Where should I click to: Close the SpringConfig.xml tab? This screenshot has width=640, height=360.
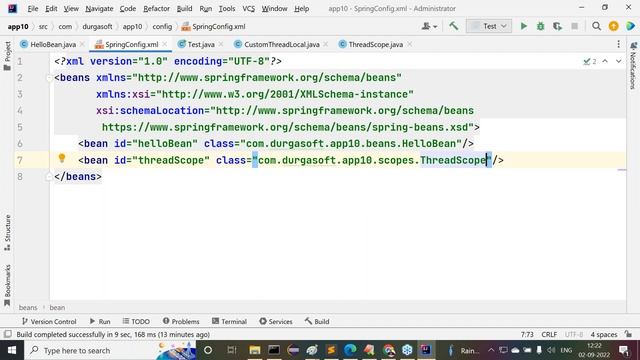pos(164,44)
